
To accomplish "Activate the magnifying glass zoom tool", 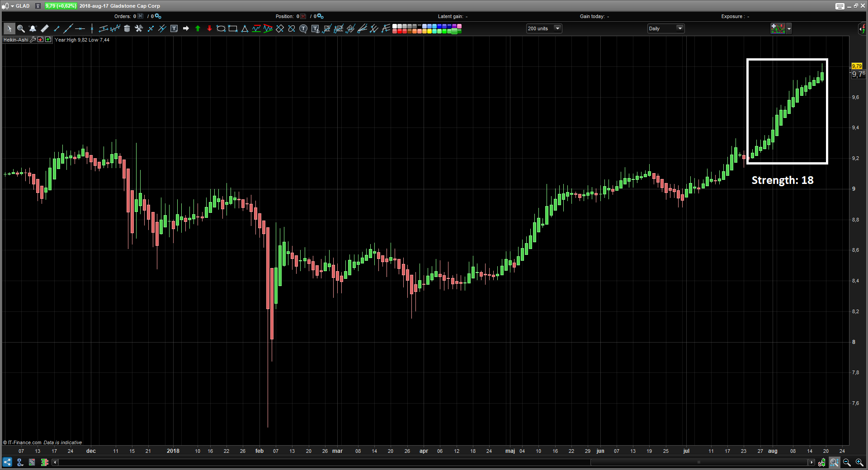I will coord(21,28).
